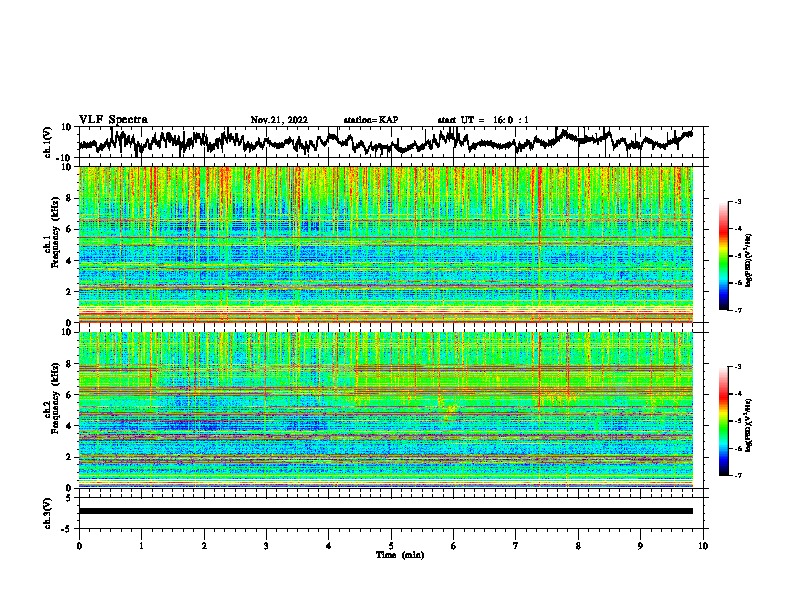This screenshot has height=612, width=792.
Task: Click the "ch.3(V)" axis label
Action: pyautogui.click(x=47, y=513)
